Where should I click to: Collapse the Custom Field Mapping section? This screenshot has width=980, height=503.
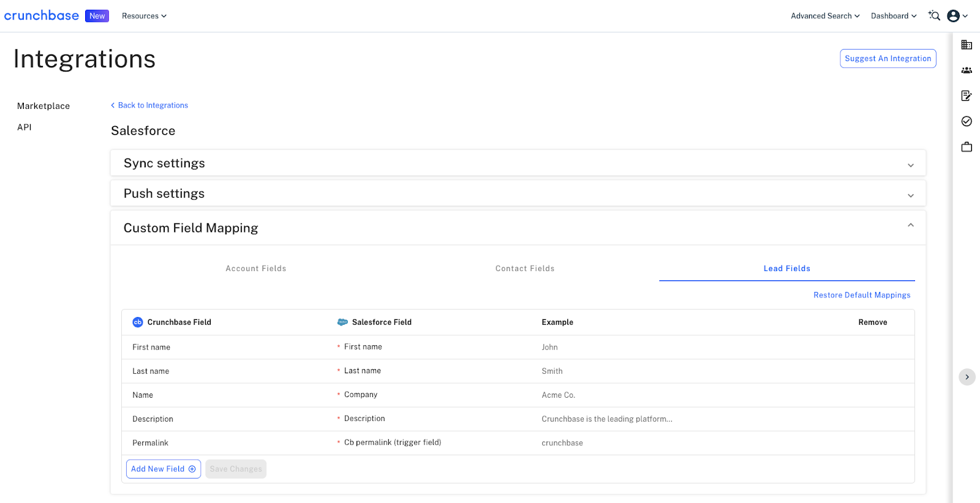tap(518, 228)
